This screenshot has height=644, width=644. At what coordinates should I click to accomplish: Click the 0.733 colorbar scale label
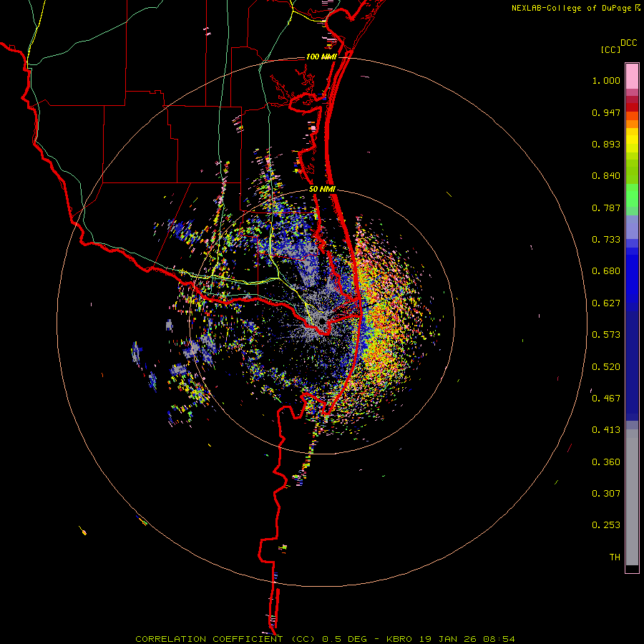[x=606, y=240]
